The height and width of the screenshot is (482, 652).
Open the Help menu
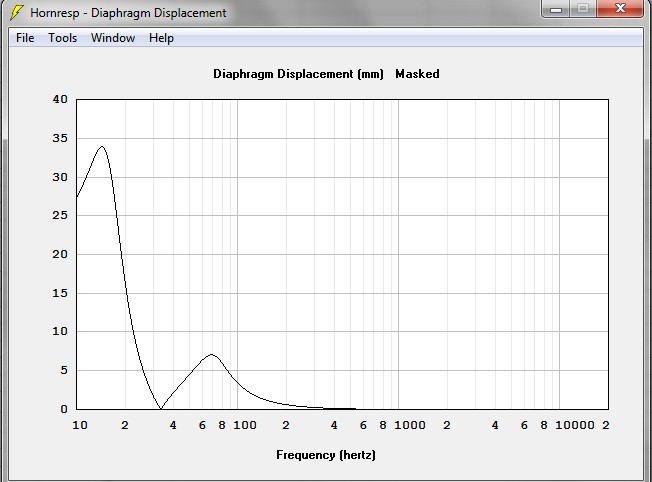[x=161, y=38]
